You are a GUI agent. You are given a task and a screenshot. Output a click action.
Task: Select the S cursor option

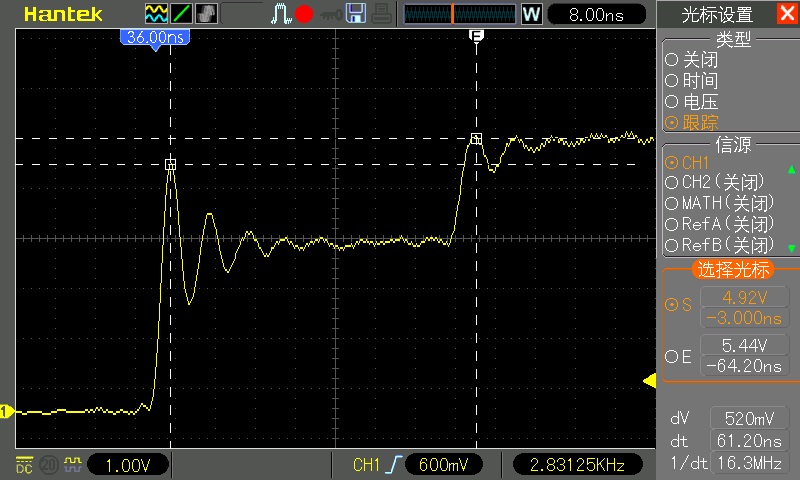[679, 306]
